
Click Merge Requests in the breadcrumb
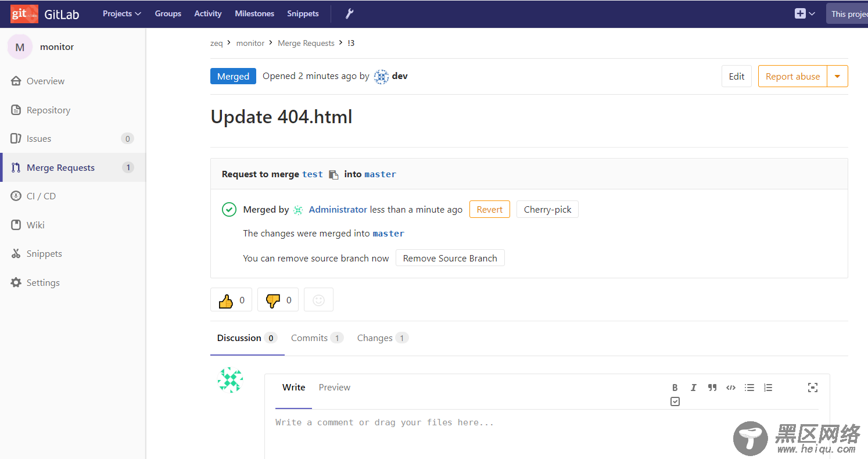(x=306, y=43)
